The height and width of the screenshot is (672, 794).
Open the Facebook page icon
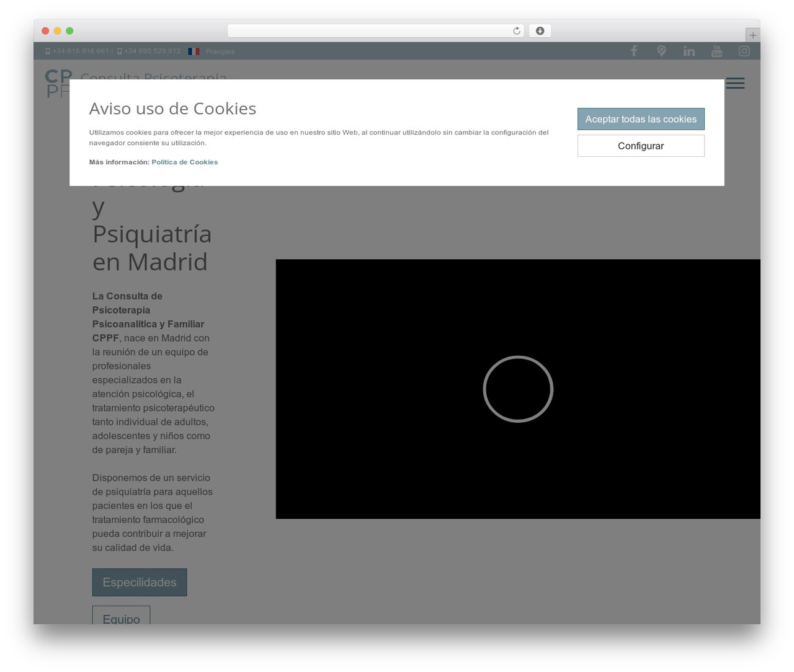tap(634, 51)
